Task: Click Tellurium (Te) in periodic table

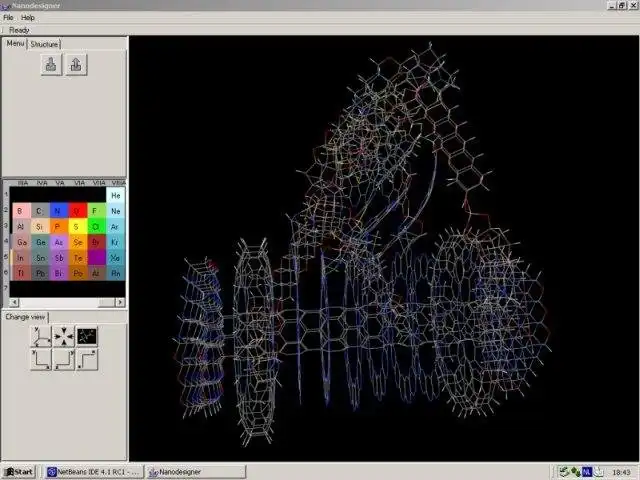Action: point(77,258)
